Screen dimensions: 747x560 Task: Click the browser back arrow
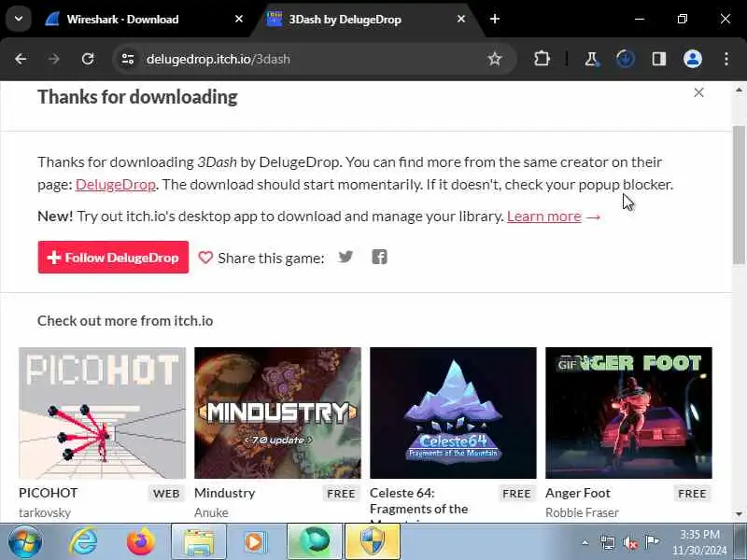click(x=21, y=59)
